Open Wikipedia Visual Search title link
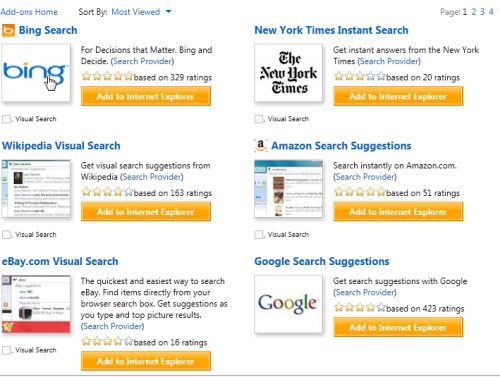The image size is (500, 377). coord(61,146)
